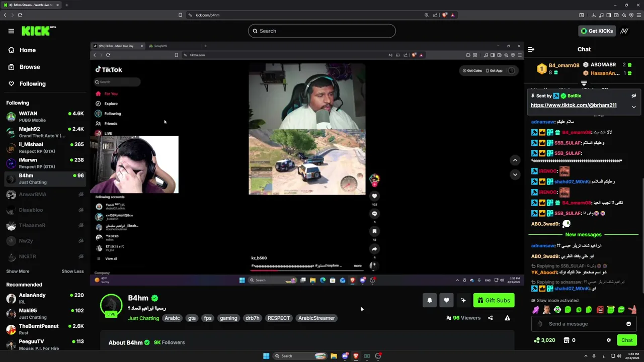The image size is (644, 362).
Task: Send message with green Chat button
Action: click(x=627, y=340)
